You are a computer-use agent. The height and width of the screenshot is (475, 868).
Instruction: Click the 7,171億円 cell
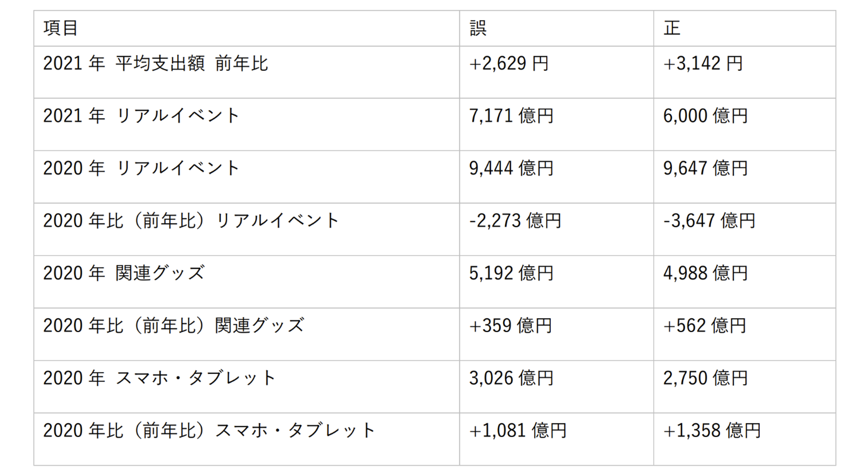point(511,116)
